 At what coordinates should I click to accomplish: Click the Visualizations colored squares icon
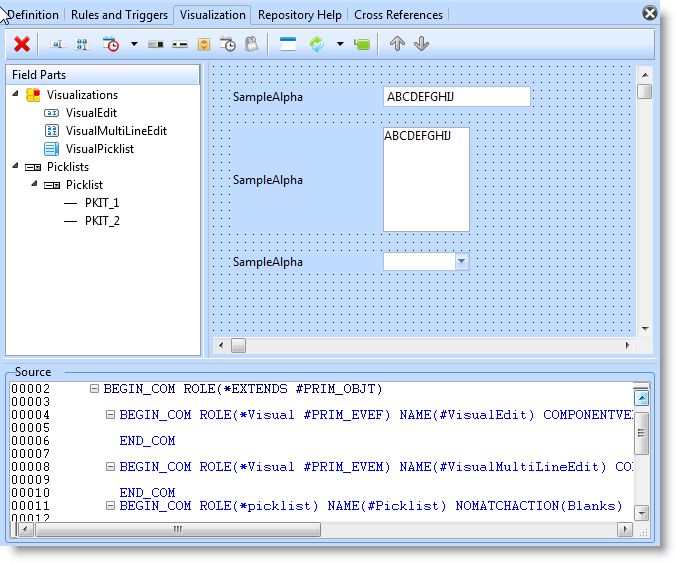pos(33,95)
